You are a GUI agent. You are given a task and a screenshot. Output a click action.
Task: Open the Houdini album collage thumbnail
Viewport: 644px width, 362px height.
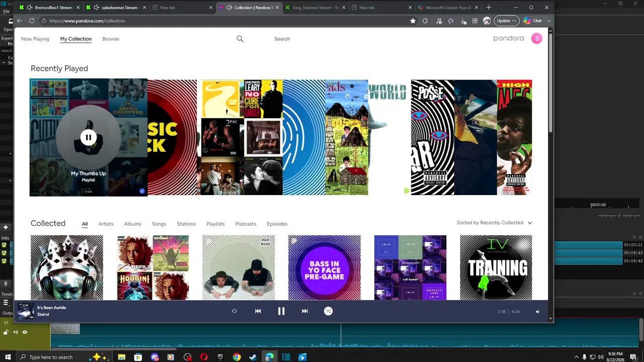pos(153,267)
